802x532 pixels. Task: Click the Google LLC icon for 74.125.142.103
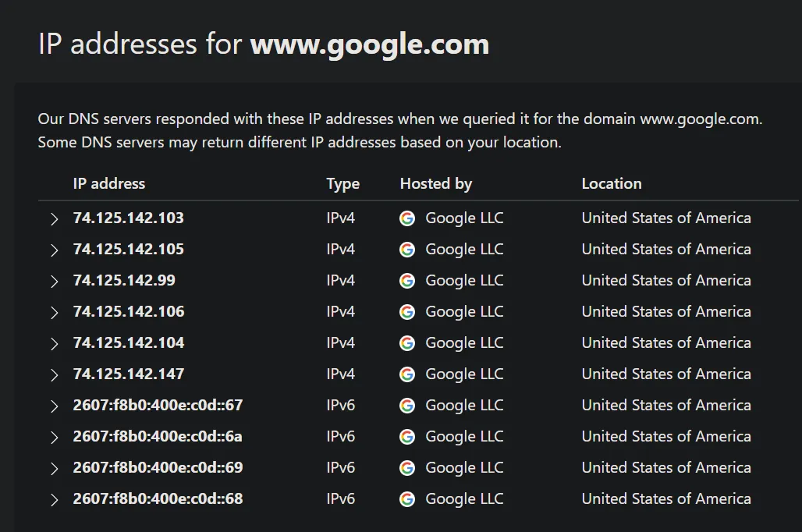[407, 218]
